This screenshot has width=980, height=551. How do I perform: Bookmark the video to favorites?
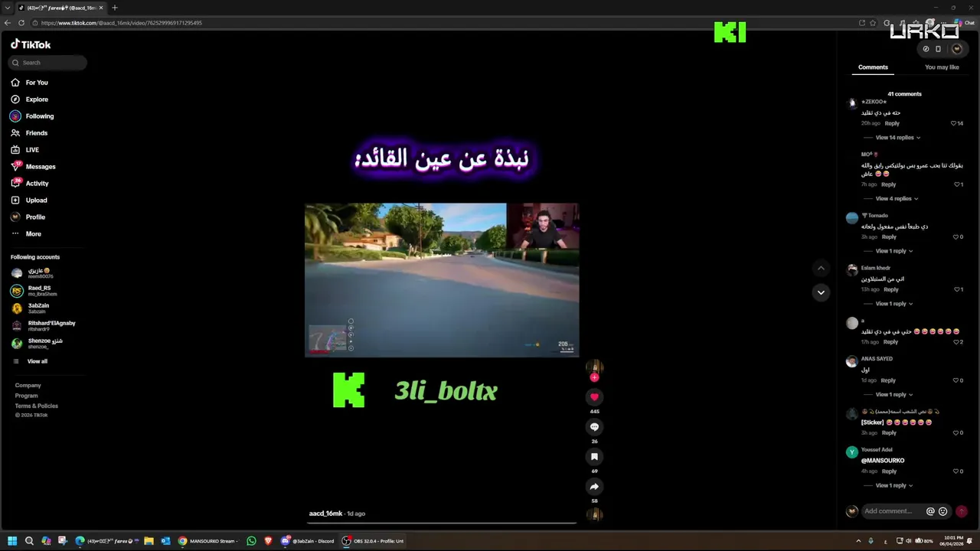pyautogui.click(x=594, y=457)
